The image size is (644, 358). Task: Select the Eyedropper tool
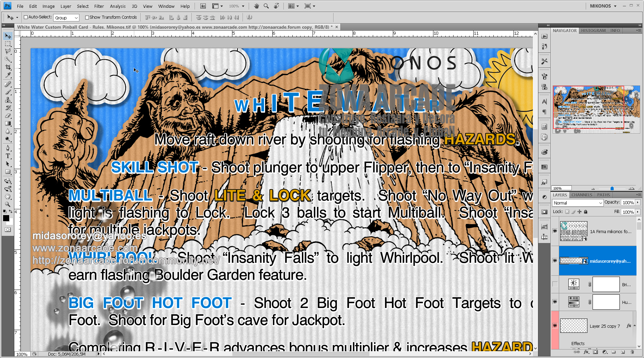click(8, 75)
